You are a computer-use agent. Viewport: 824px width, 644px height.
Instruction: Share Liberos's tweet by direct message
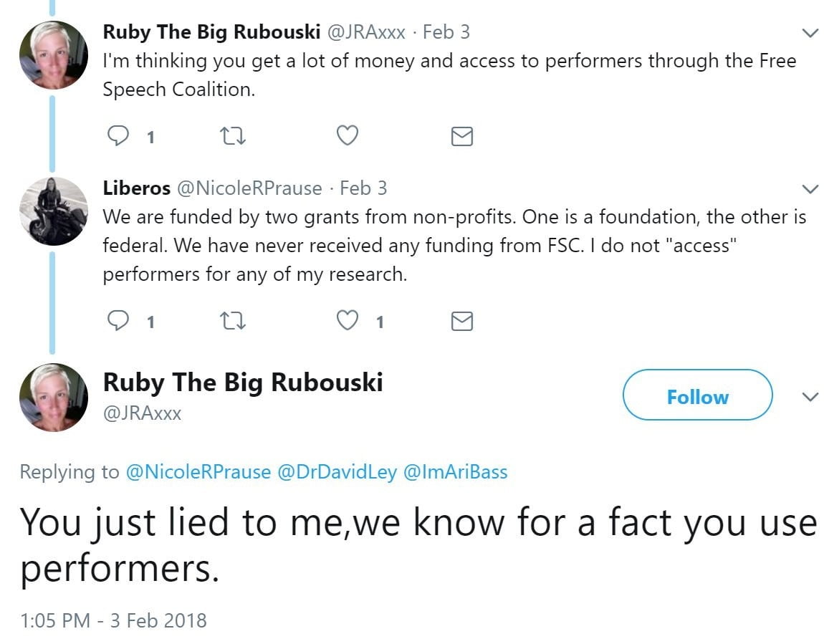(x=462, y=322)
